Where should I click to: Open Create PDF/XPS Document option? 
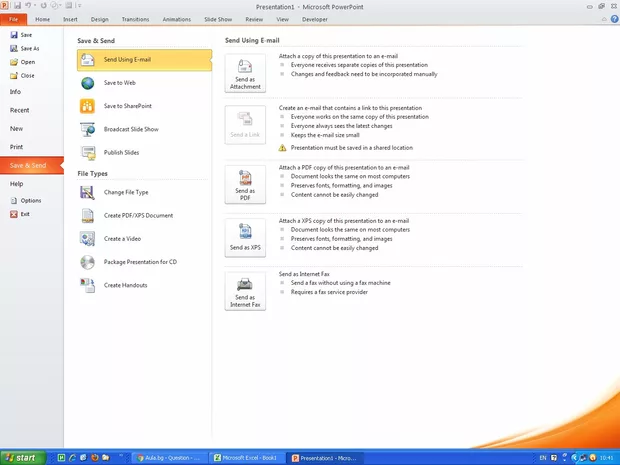[x=138, y=215]
